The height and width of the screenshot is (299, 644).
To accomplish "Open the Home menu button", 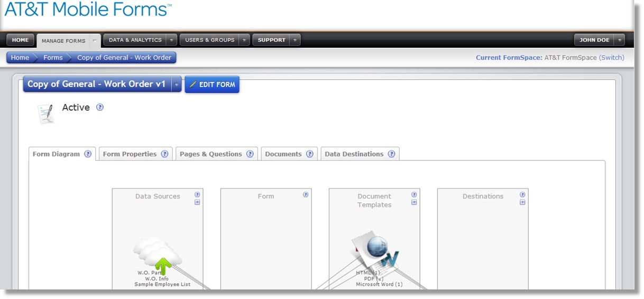I will coord(21,40).
